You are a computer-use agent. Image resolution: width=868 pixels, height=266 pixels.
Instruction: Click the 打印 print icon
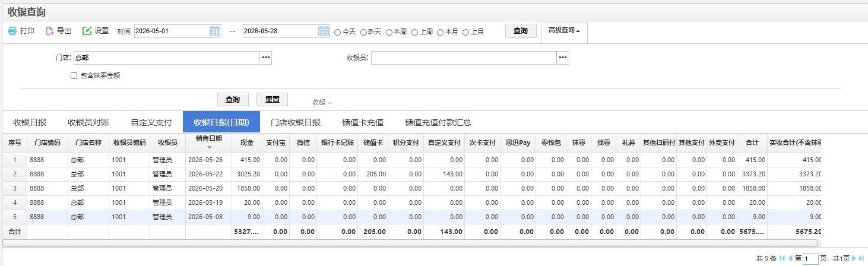(12, 31)
